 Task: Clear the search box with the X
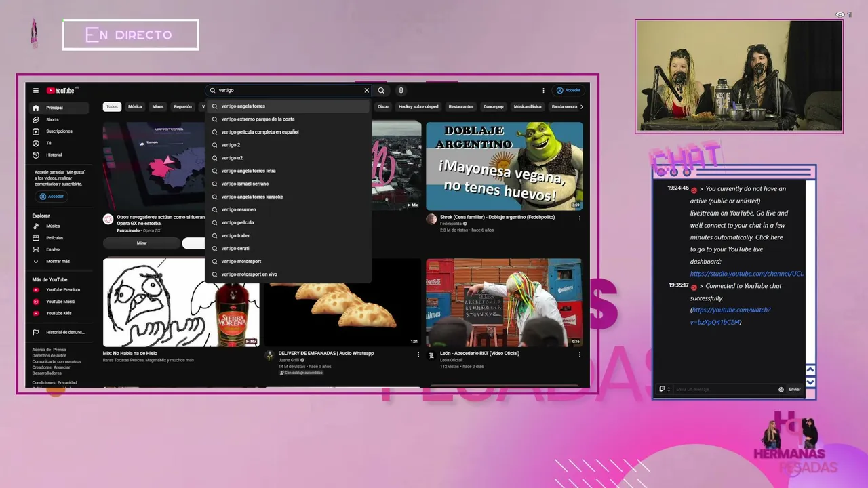pyautogui.click(x=367, y=90)
